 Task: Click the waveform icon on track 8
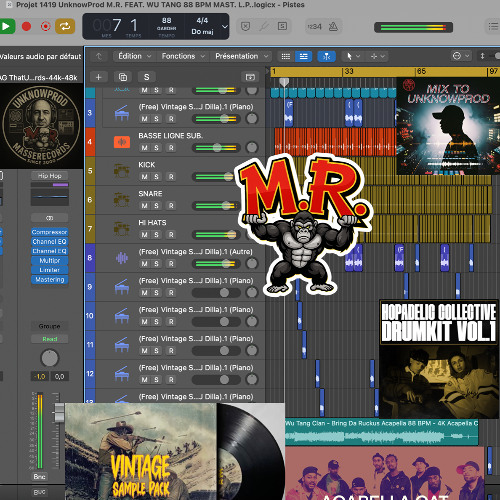tap(122, 258)
